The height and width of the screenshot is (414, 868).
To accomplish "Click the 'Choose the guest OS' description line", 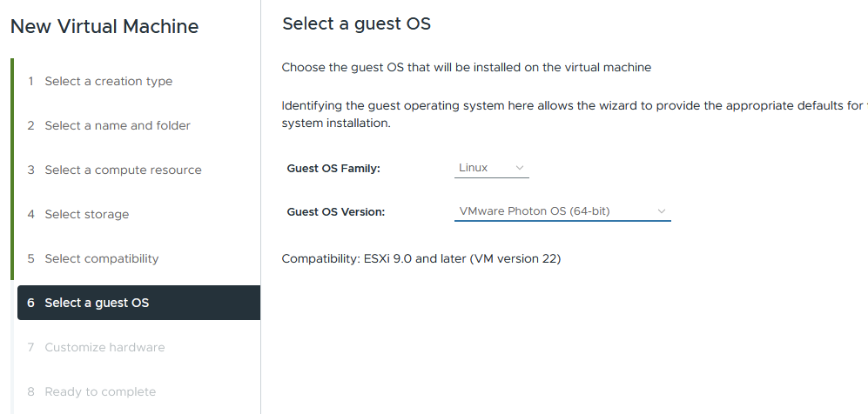I will (x=467, y=67).
